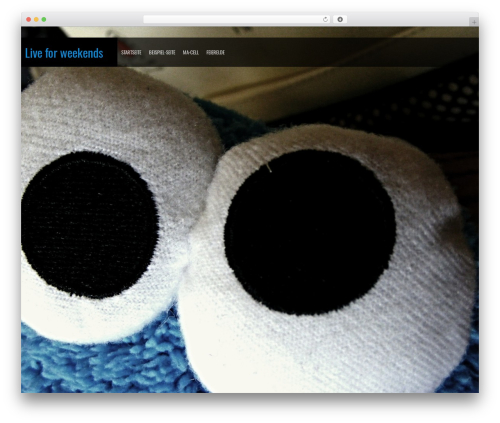Maximize the window with the green button
This screenshot has height=423, width=500.
click(x=44, y=20)
